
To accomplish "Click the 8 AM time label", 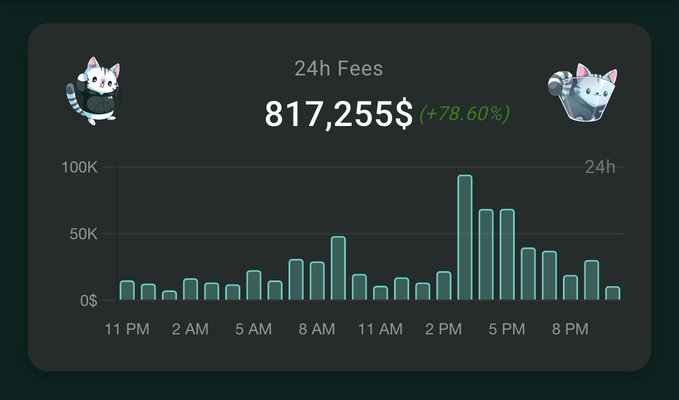I will [317, 329].
